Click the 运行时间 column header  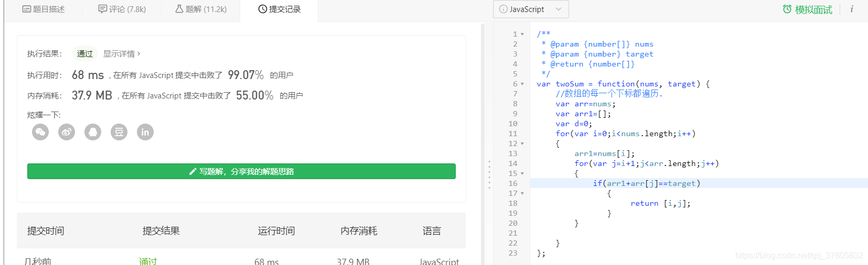pyautogui.click(x=276, y=231)
